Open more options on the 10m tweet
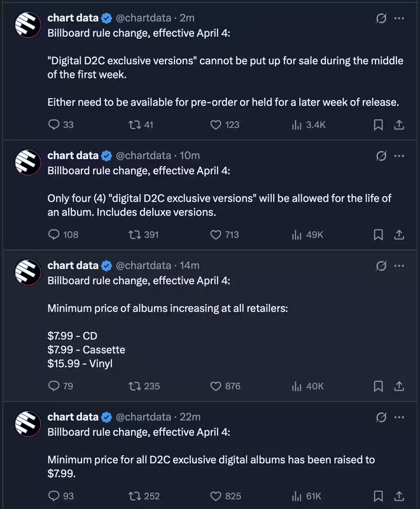Image resolution: width=420 pixels, height=509 pixels. click(399, 156)
